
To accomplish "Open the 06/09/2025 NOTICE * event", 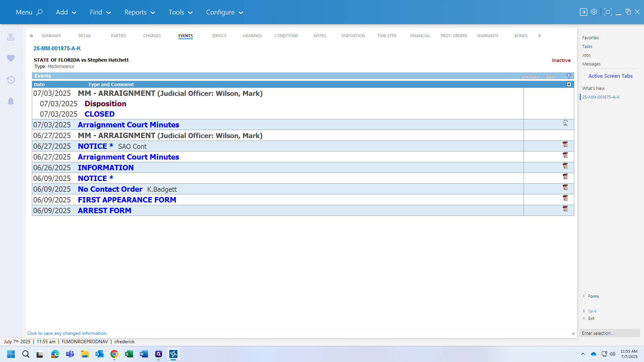I will [95, 178].
